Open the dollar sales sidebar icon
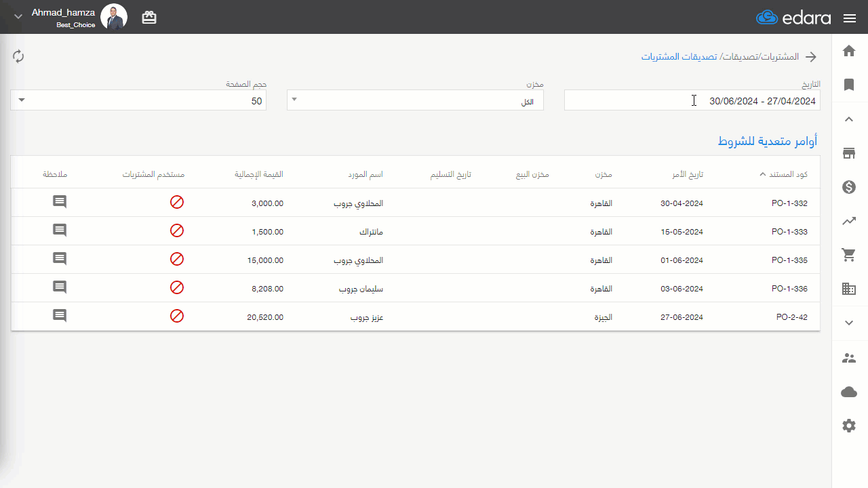 click(849, 187)
